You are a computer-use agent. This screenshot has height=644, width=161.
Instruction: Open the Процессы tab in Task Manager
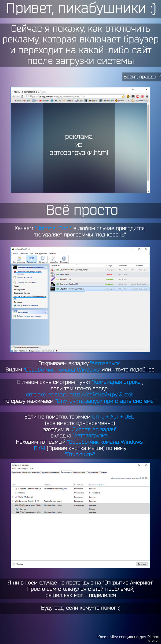point(16,473)
